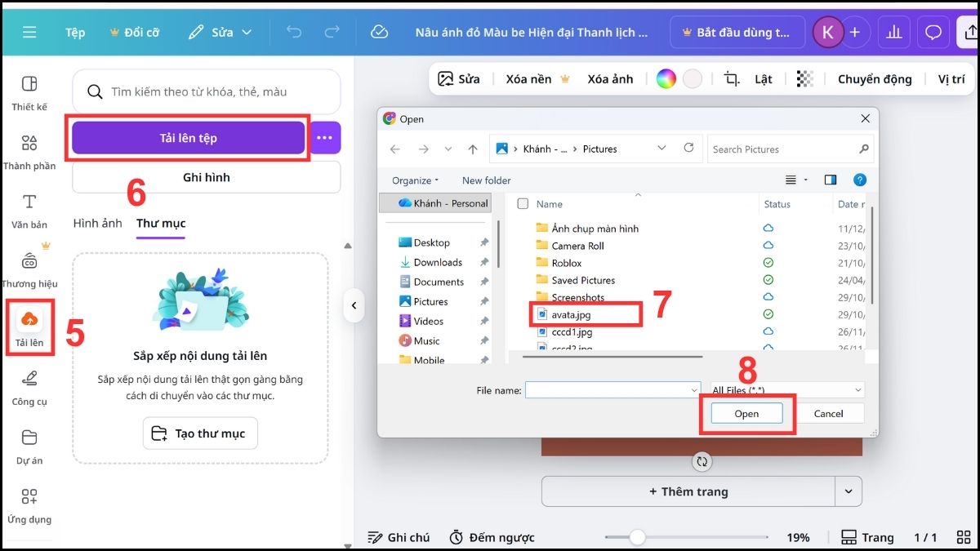Click the Tải lên tệp button
The image size is (980, 551).
pos(188,138)
